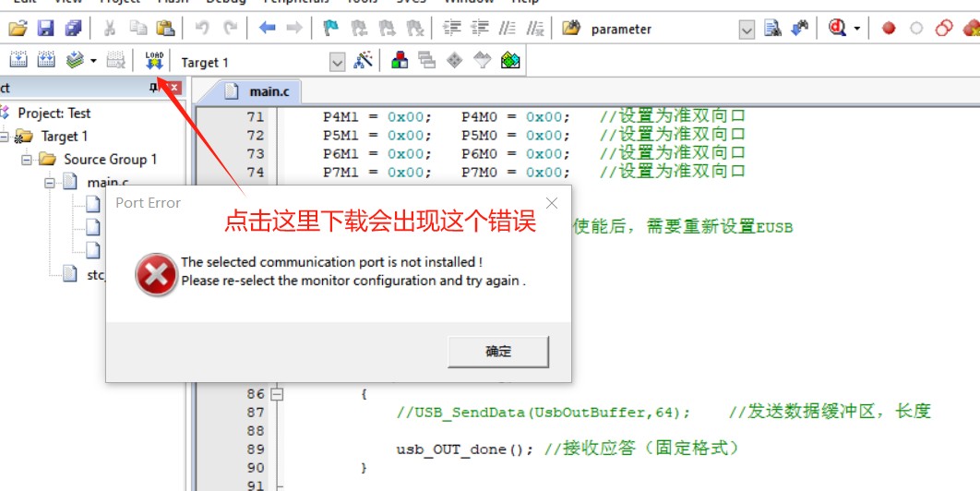Start the debug session with the magnifier d icon
The width and height of the screenshot is (980, 491).
click(x=837, y=28)
